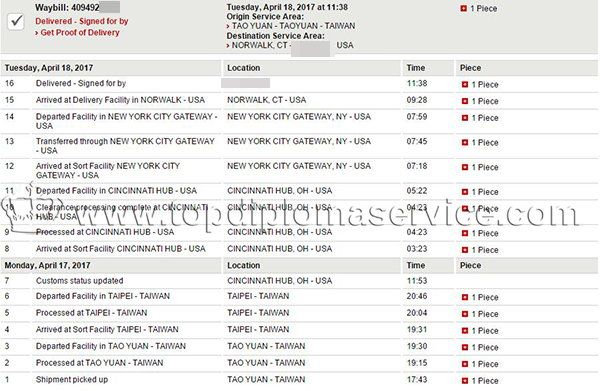Screen dimensions: 600x391
Task: Click 'Customs status updated' row text
Action: coord(80,281)
